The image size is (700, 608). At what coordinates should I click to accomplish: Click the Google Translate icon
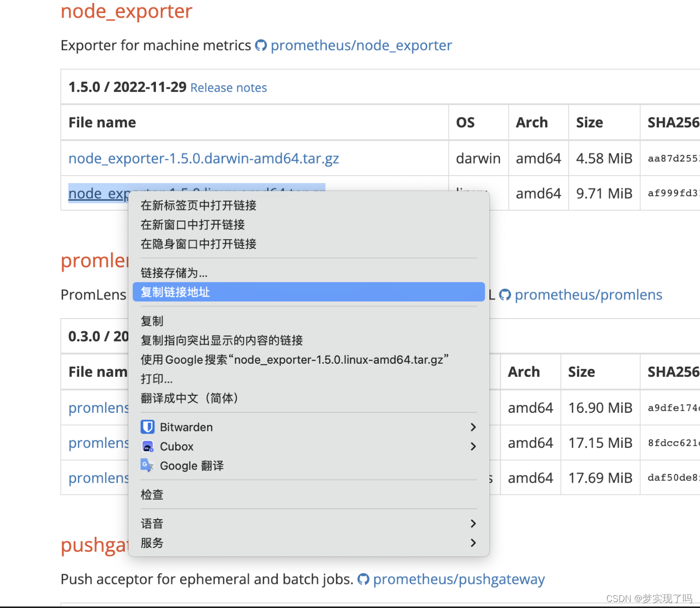point(147,466)
